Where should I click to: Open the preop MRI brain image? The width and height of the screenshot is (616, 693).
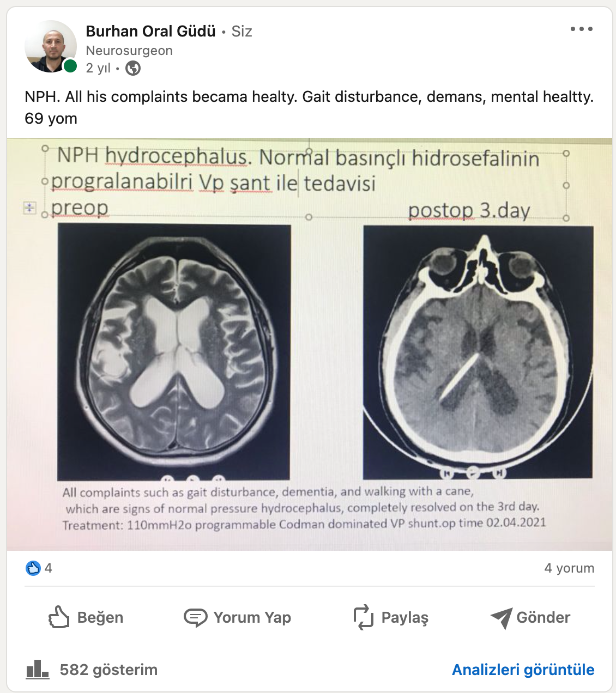pyautogui.click(x=174, y=352)
